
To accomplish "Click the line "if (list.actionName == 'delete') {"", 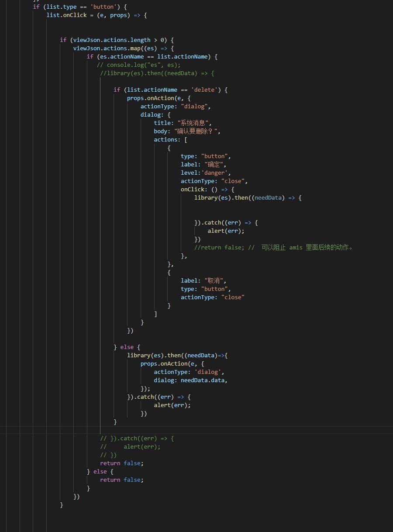I will point(171,90).
